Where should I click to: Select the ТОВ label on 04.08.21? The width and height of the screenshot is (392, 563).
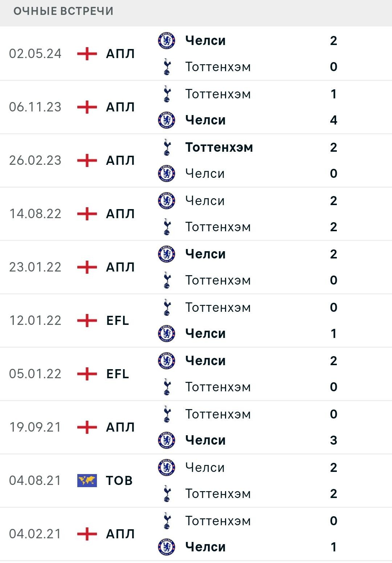coord(119,481)
